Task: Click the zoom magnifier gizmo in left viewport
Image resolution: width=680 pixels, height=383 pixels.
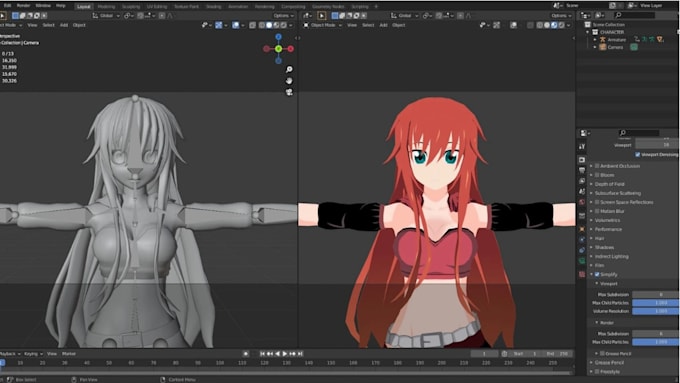Action: click(x=289, y=69)
